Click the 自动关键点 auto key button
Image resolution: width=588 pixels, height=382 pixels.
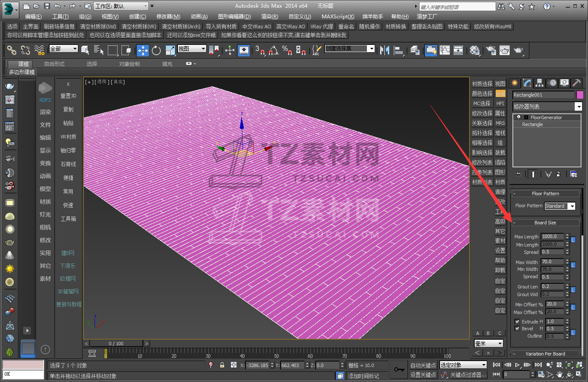coord(423,365)
